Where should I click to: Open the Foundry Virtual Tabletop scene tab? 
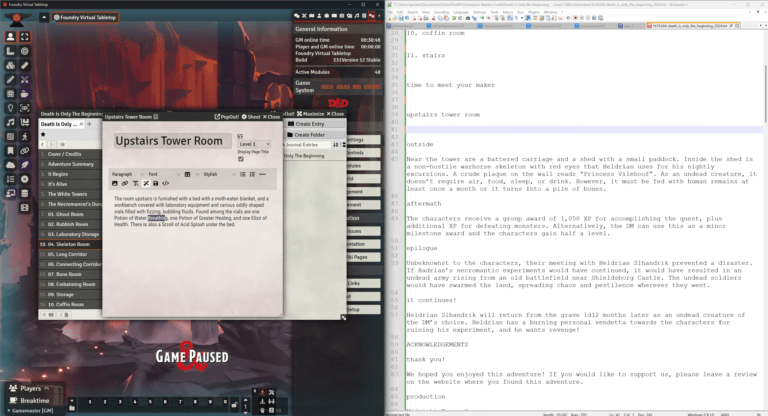coord(85,17)
